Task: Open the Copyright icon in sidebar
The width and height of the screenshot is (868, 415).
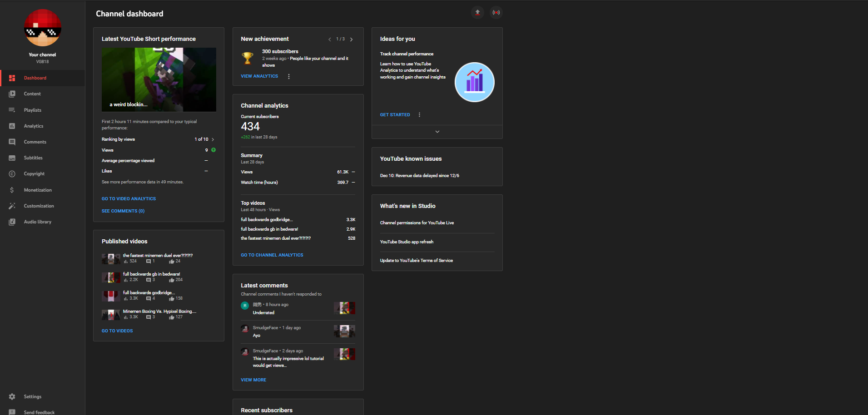Action: 12,174
